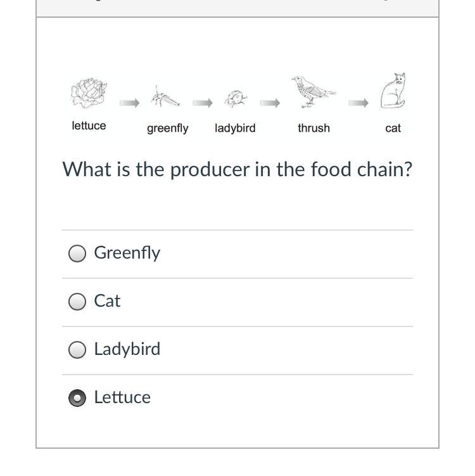Viewport: 475px width, 476px height.
Task: Click the 'Lettuce' answer option label text
Action: (122, 397)
